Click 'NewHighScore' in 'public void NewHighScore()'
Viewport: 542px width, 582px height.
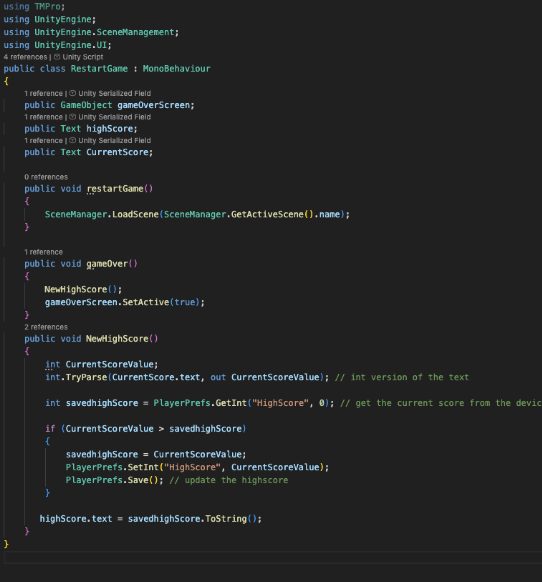pos(117,339)
